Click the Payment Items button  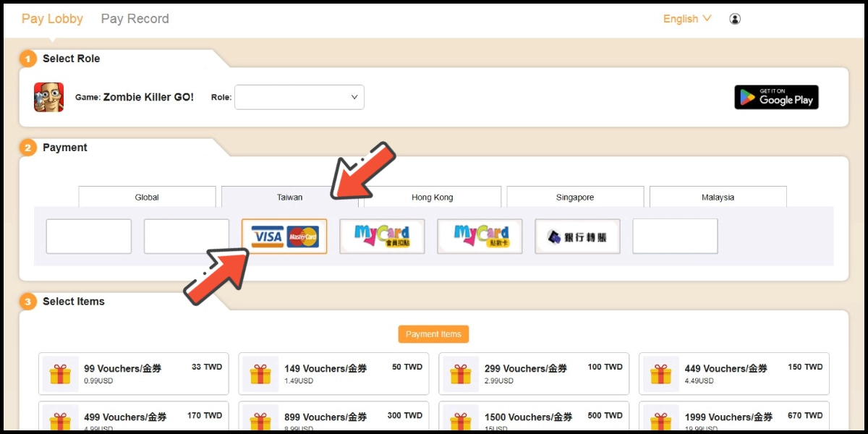point(433,334)
